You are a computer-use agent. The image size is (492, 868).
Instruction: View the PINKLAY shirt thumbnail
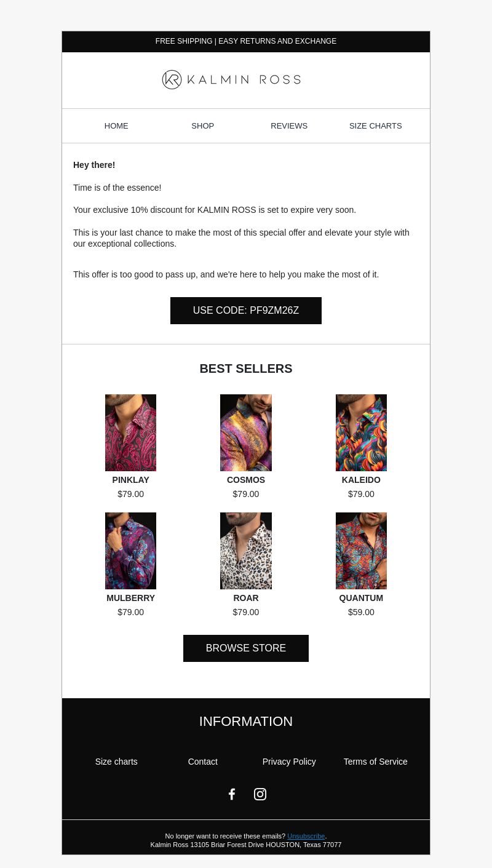[x=130, y=432]
